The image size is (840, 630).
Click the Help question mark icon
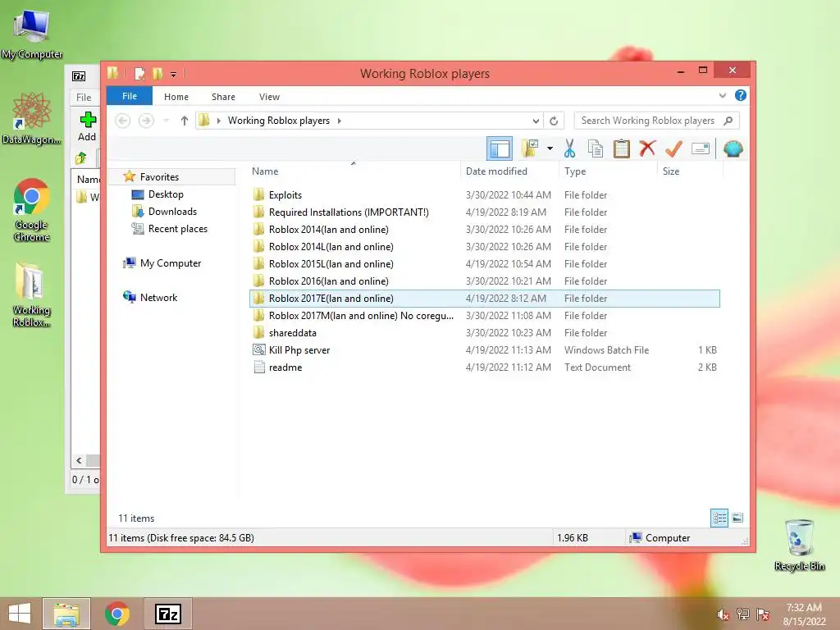point(741,95)
